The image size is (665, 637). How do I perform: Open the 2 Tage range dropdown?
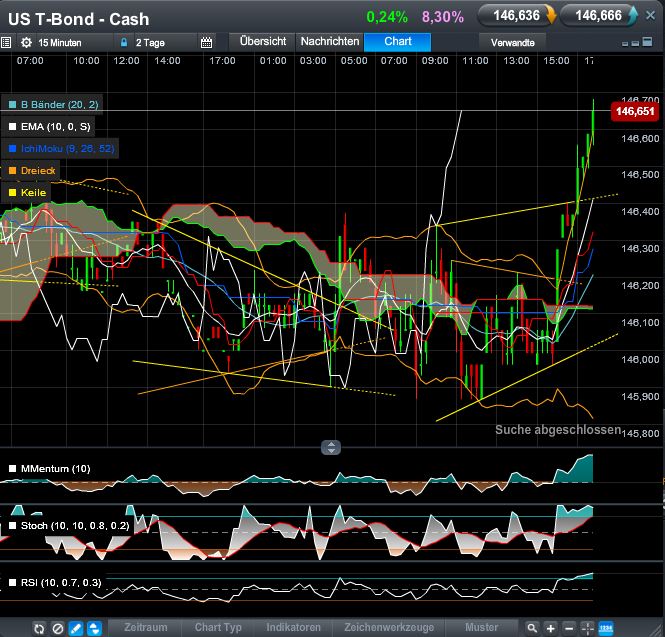[x=164, y=42]
